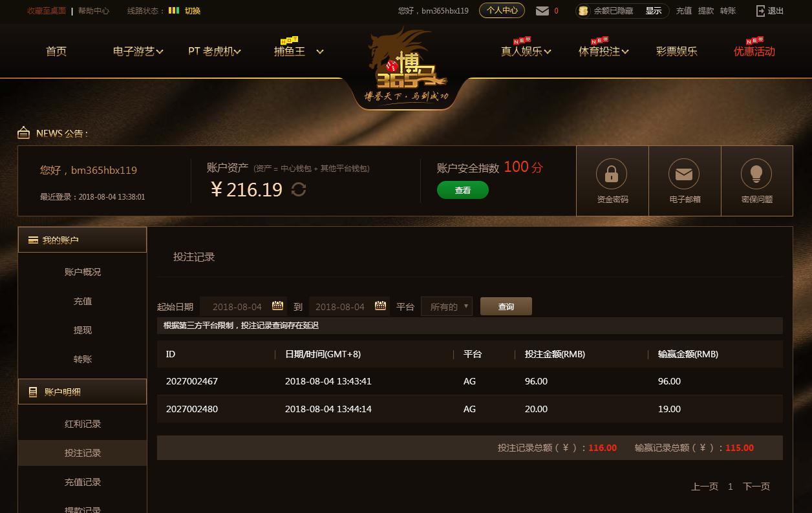Viewport: 812px width, 513px height.
Task: Click the 博365 horse logo
Action: pyautogui.click(x=407, y=66)
